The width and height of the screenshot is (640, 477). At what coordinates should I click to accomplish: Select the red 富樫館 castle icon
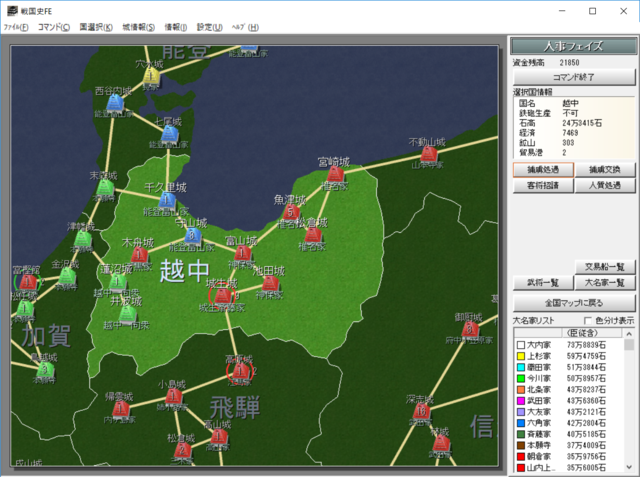coord(28,283)
